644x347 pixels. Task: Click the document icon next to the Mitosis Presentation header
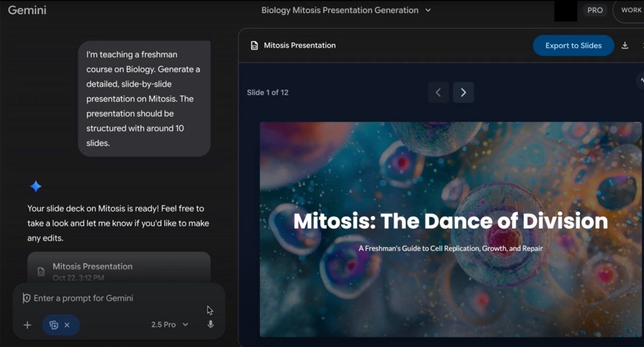254,46
